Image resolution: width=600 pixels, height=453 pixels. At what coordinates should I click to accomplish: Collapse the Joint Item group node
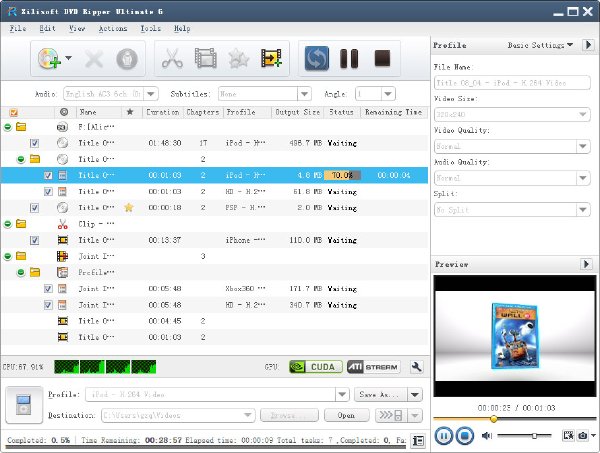7,256
